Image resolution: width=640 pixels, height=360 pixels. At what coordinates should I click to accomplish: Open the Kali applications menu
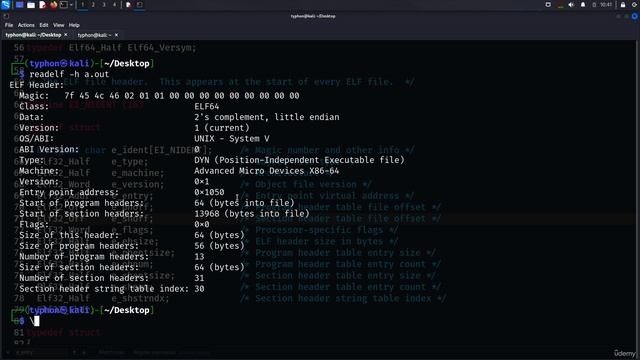[x=5, y=4]
